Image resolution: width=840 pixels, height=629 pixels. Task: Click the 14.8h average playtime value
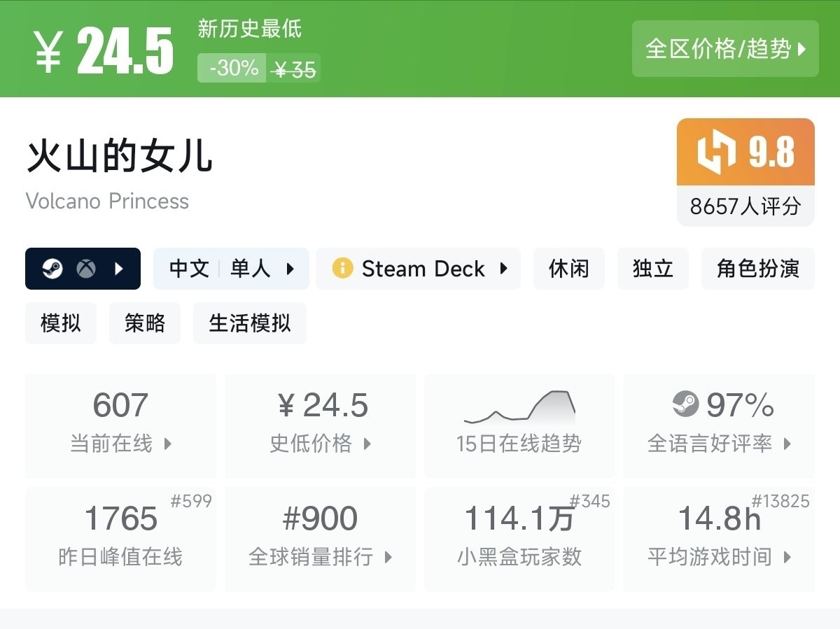coord(720,519)
